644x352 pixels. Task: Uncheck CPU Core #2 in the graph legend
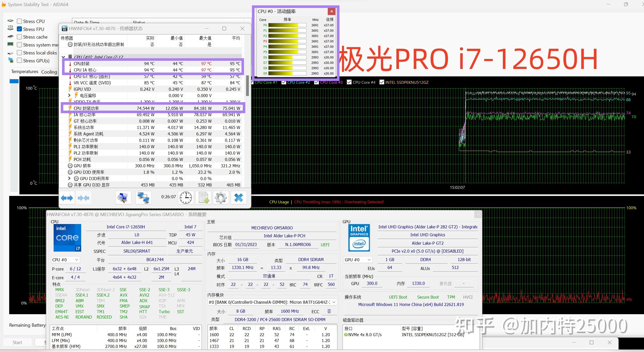pos(284,82)
